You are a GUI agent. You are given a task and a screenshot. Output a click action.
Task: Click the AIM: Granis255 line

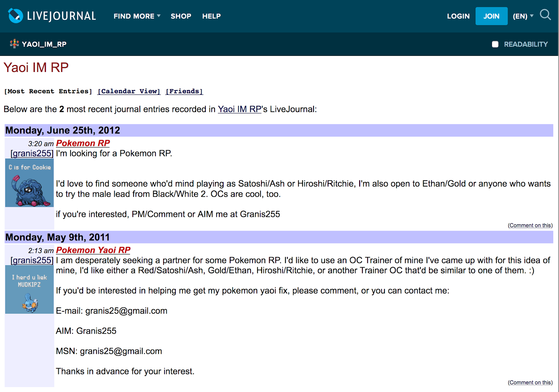tap(86, 331)
